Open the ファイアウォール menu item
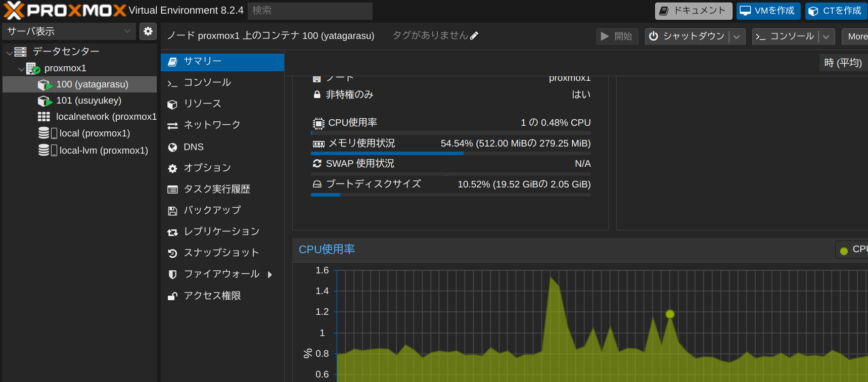 pos(222,274)
